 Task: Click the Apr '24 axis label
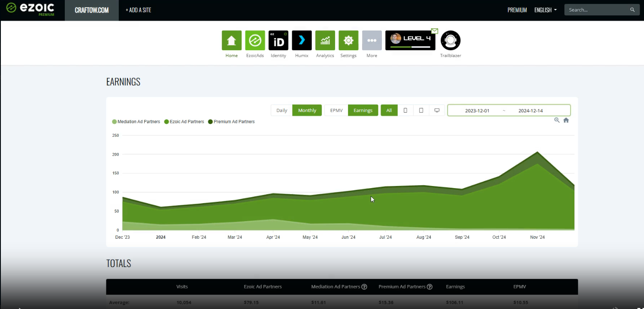tap(273, 237)
